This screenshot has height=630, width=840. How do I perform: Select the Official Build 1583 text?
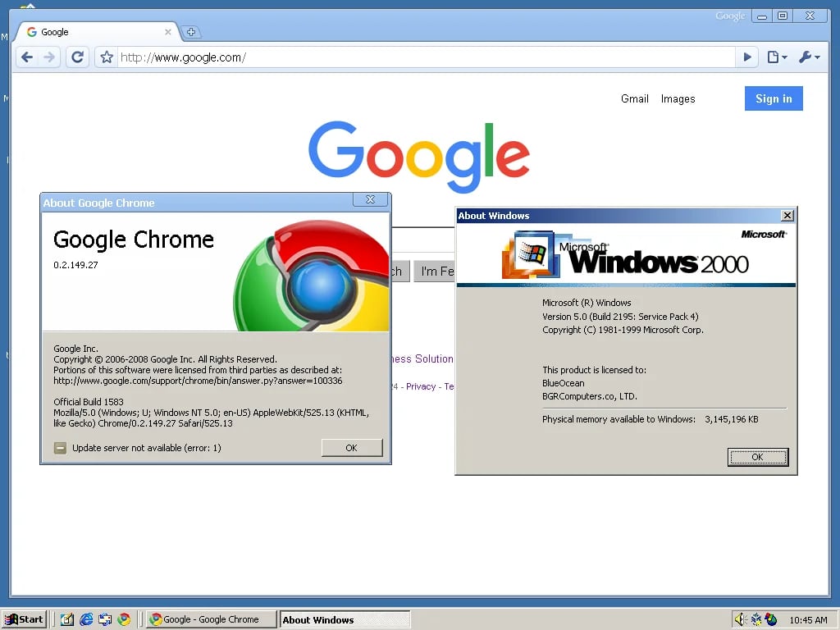click(x=89, y=402)
